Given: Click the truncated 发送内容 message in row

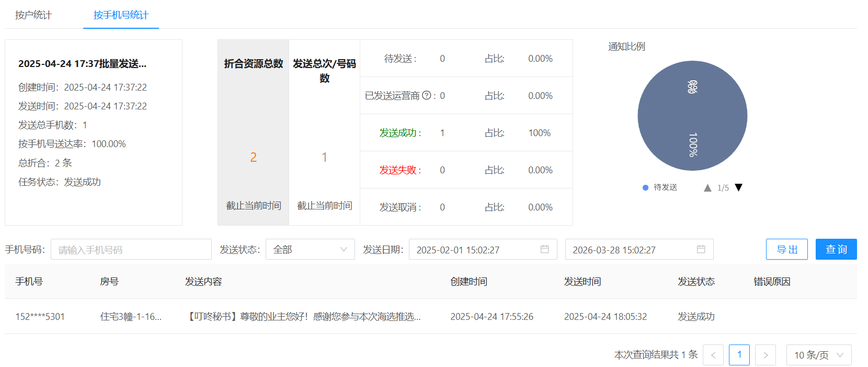Looking at the screenshot, I should [303, 316].
